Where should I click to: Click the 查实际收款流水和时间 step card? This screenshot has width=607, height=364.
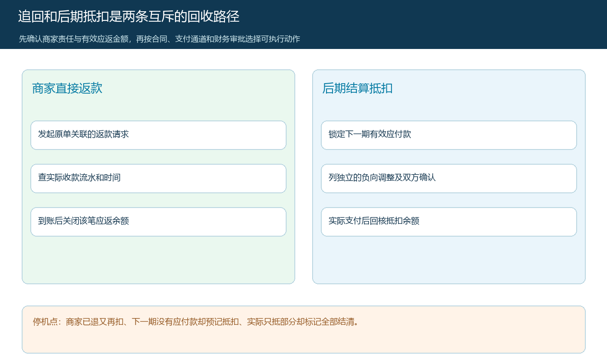(x=158, y=179)
